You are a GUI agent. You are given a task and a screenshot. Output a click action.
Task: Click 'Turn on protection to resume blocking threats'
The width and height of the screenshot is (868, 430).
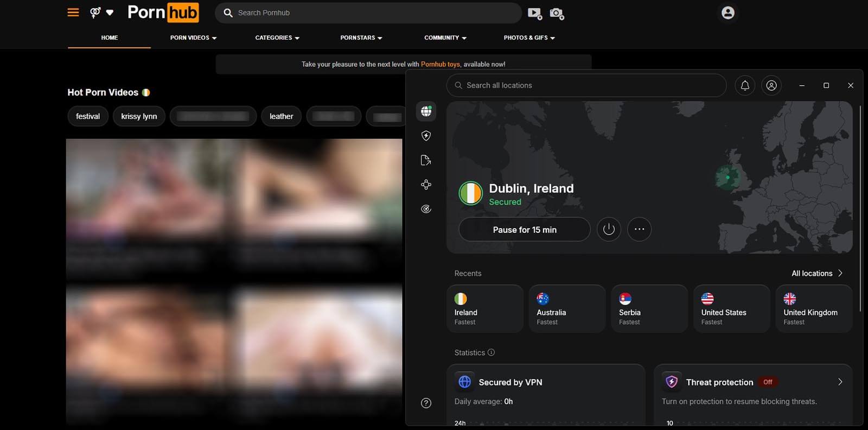[x=739, y=401]
